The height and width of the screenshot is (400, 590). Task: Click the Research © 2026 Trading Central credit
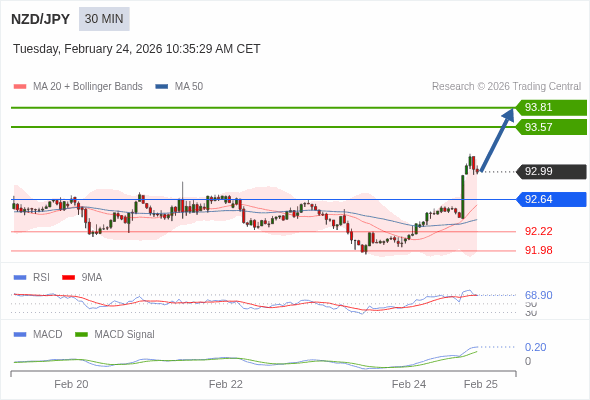coord(506,87)
